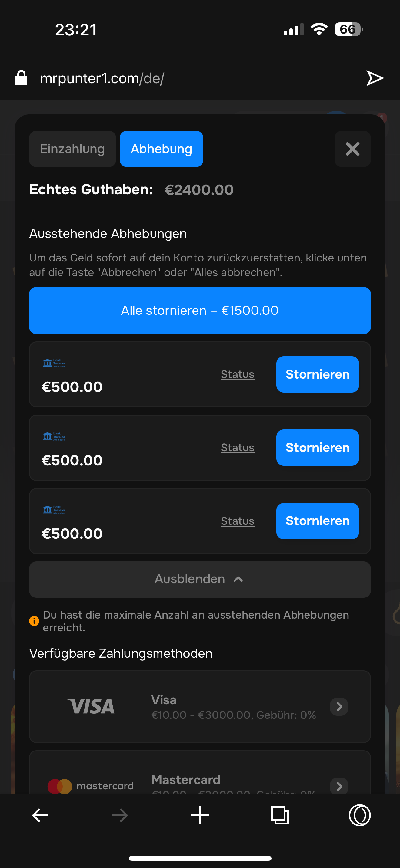
Task: Open the tabs overview icon
Action: [280, 815]
